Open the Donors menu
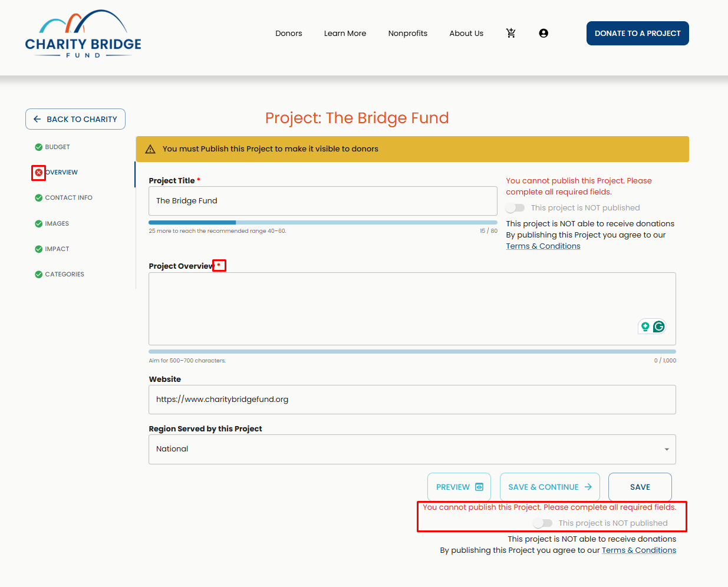 (x=289, y=33)
